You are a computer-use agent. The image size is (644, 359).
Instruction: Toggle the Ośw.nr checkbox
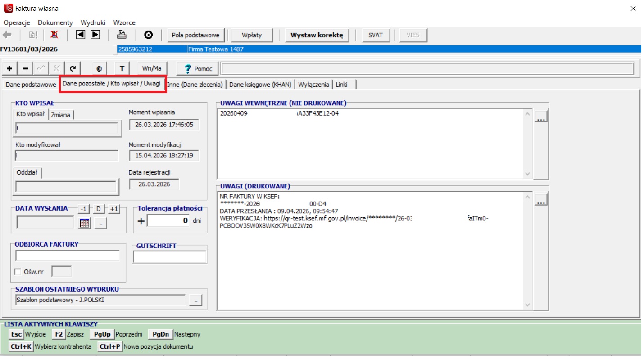(18, 272)
